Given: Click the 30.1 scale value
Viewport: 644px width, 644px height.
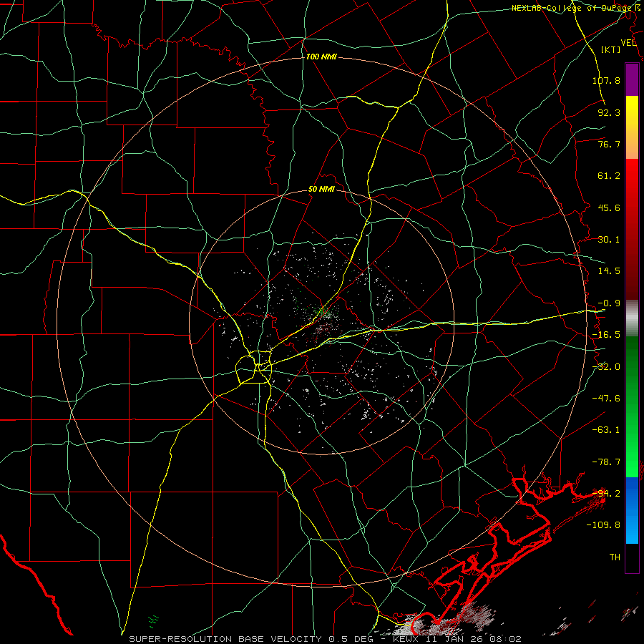Looking at the screenshot, I should pyautogui.click(x=609, y=240).
